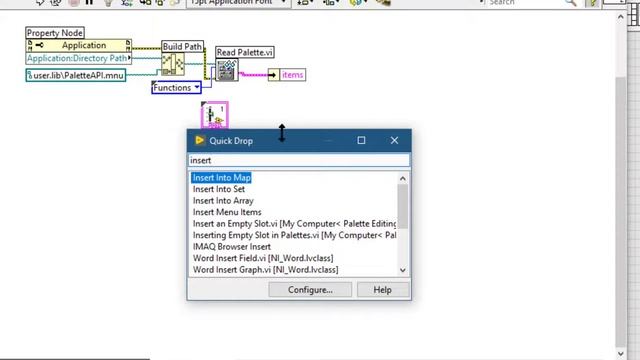Select the Application reference row of Property Node

78,45
